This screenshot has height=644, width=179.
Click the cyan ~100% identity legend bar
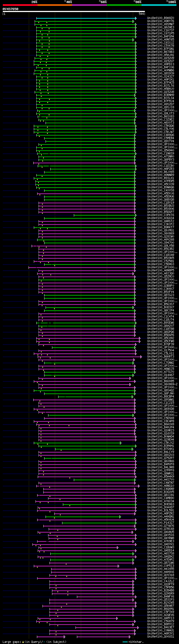(x=159, y=5)
